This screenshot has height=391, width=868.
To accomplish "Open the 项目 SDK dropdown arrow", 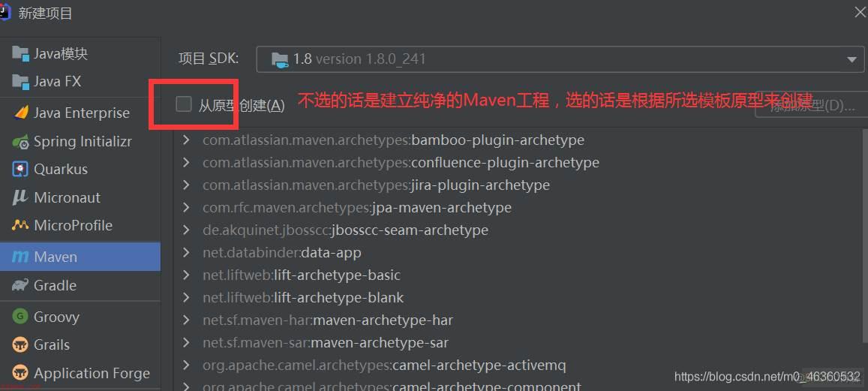I will point(852,59).
